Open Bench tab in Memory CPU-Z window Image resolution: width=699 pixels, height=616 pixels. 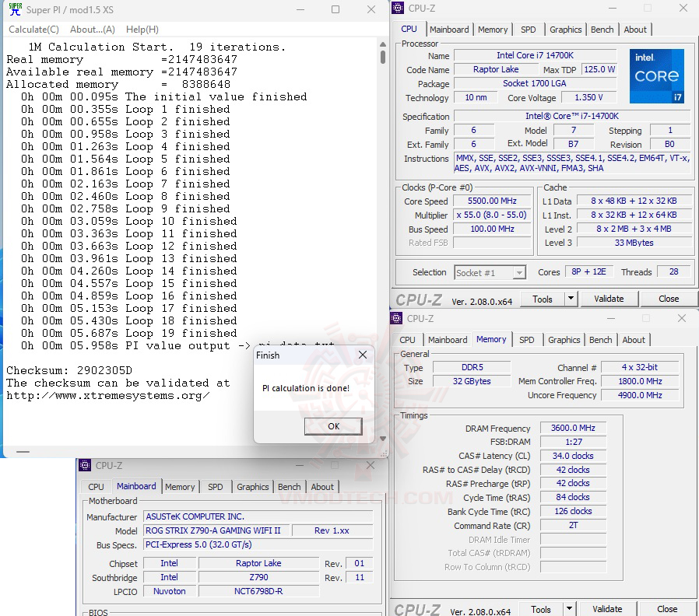(600, 340)
